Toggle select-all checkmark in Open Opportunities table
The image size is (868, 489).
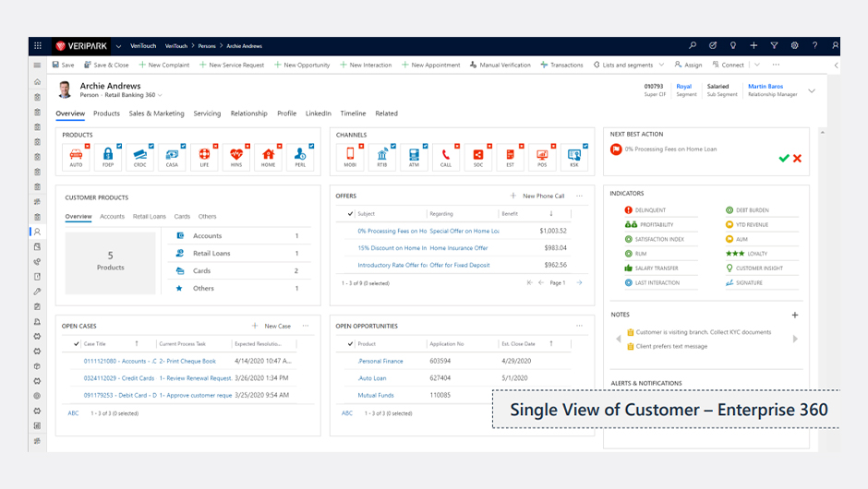click(x=350, y=343)
